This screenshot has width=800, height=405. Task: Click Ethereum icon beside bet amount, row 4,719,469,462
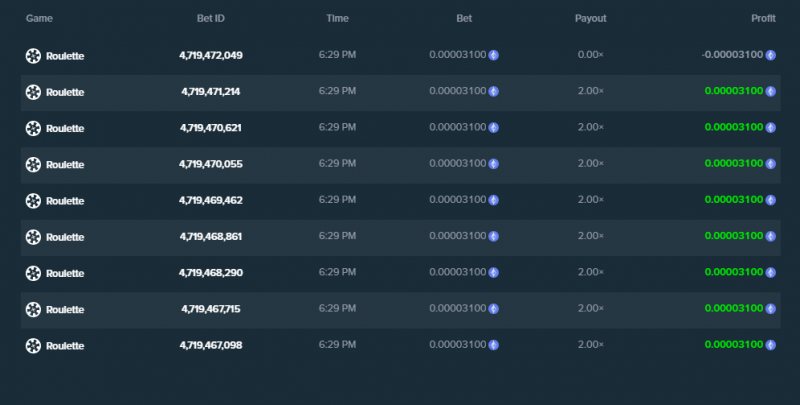tap(493, 200)
